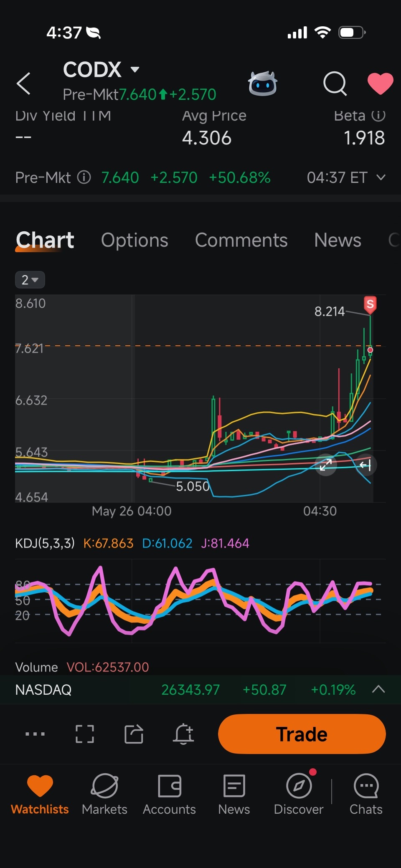Open the robot AI assistant icon
The image size is (401, 868).
pos(262,84)
